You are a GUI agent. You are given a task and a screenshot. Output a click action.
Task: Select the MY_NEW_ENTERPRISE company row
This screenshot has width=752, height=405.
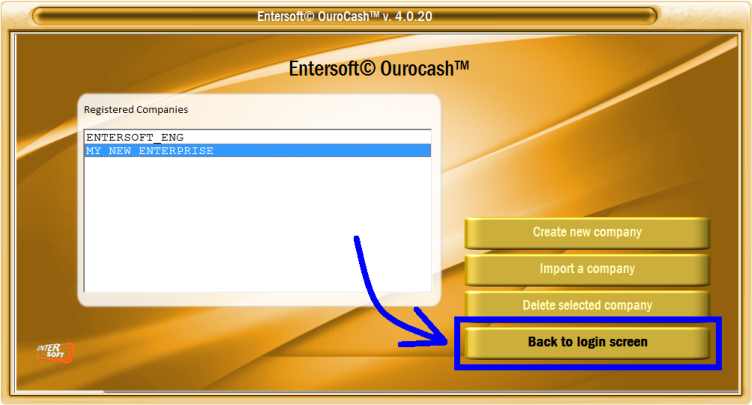click(x=258, y=151)
